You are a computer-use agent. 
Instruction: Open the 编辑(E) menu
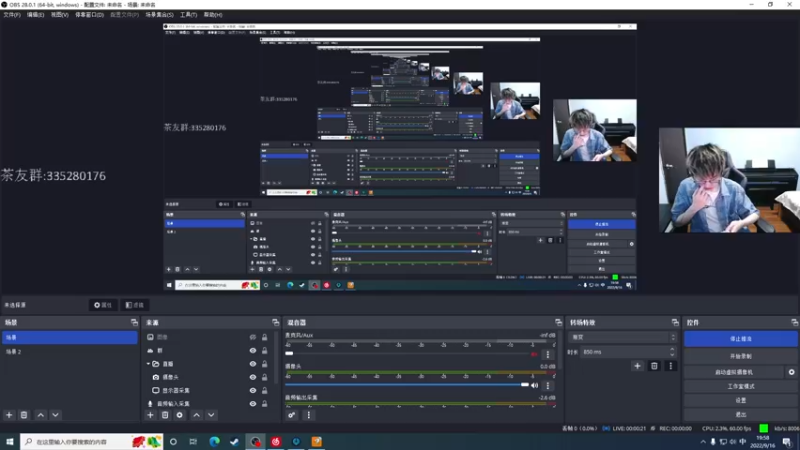[35, 15]
